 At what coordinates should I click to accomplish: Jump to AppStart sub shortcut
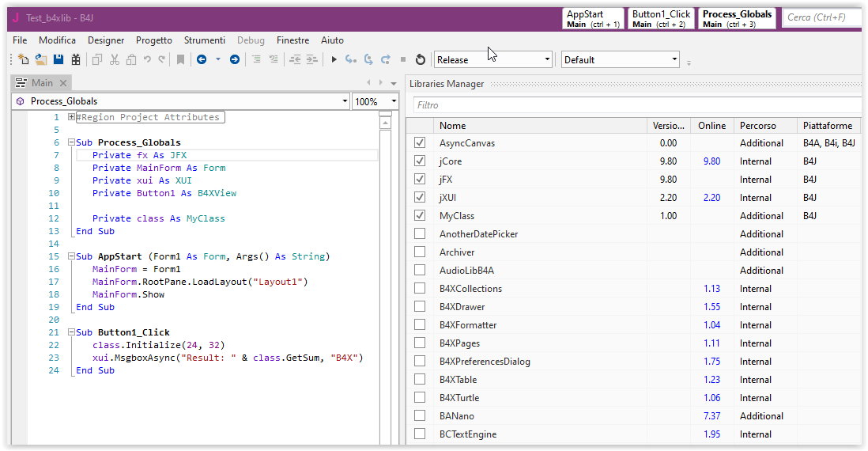point(593,18)
